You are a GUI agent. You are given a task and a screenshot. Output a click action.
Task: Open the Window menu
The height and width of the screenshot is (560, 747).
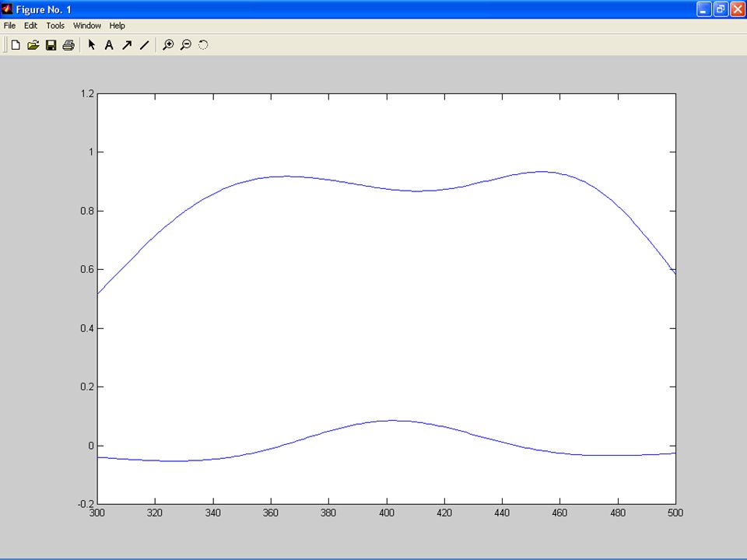(86, 26)
